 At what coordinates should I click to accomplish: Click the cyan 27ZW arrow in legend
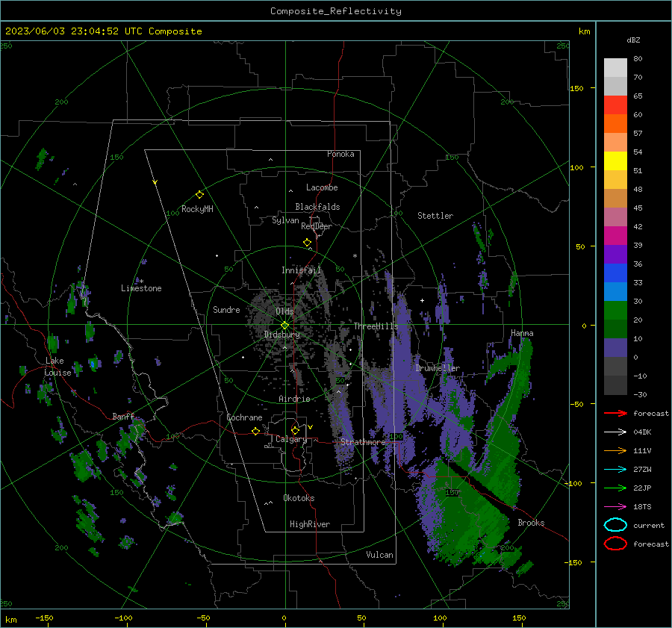pos(615,470)
